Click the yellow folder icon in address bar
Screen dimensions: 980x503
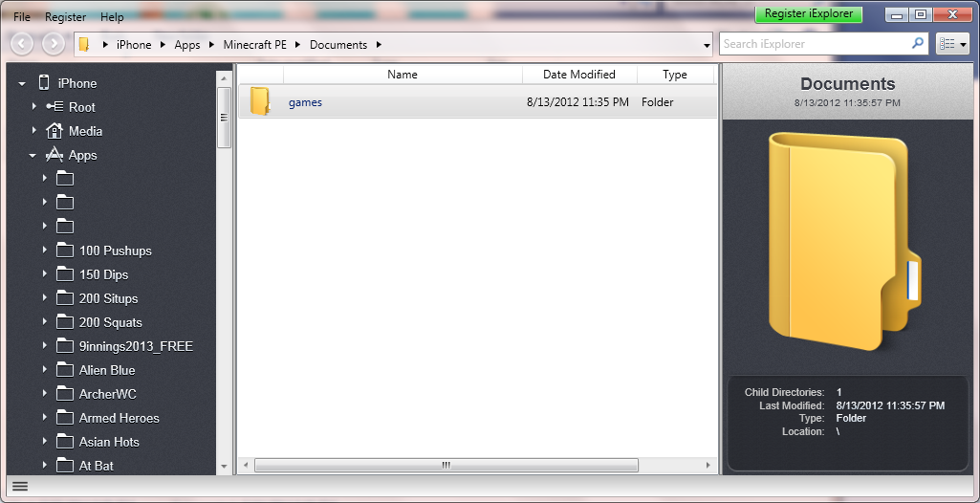(84, 44)
